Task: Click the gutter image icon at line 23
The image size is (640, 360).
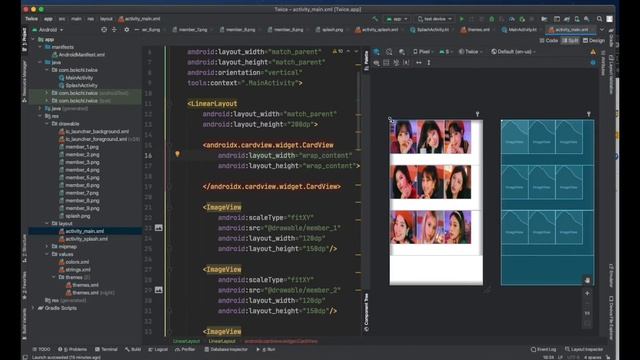Action: point(159,228)
